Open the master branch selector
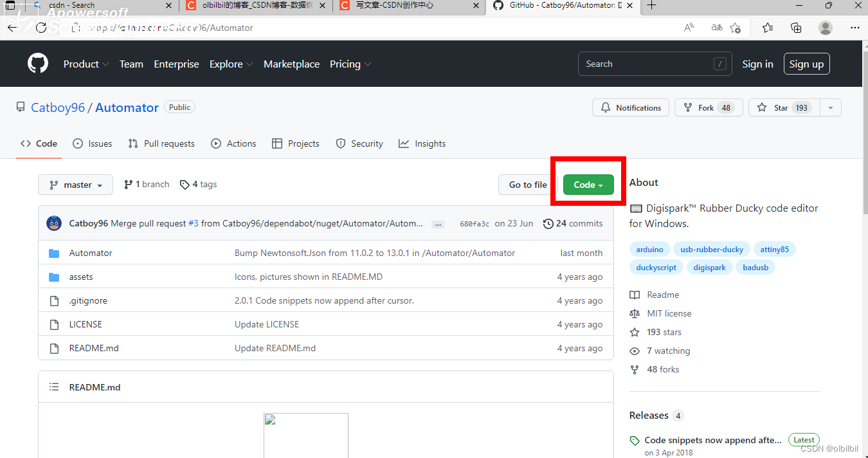This screenshot has height=458, width=868. click(x=75, y=185)
